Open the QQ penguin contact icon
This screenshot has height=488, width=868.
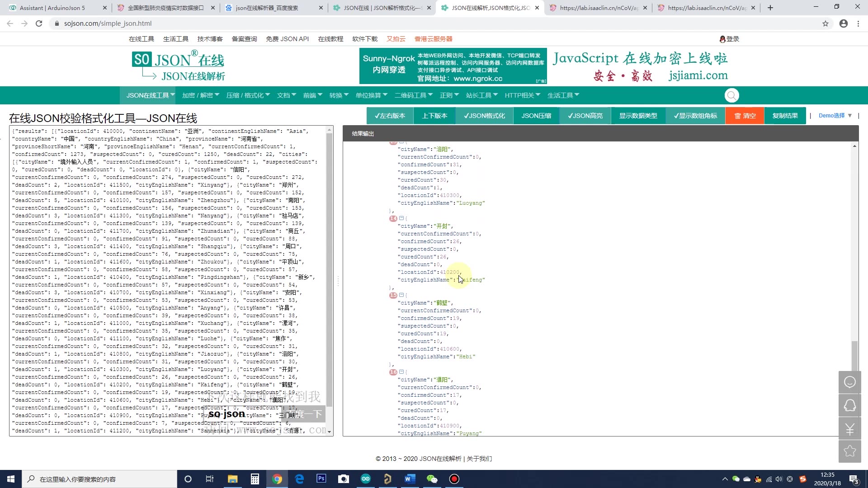[850, 405]
